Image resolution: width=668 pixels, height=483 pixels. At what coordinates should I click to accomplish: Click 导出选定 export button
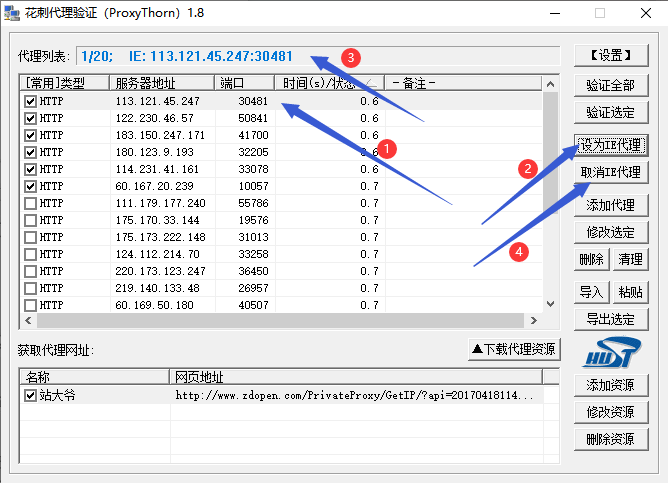(610, 319)
